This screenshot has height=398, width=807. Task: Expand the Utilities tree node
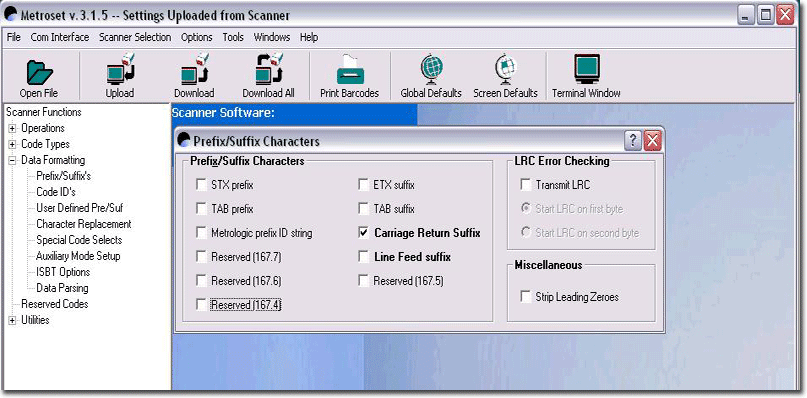pyautogui.click(x=12, y=320)
